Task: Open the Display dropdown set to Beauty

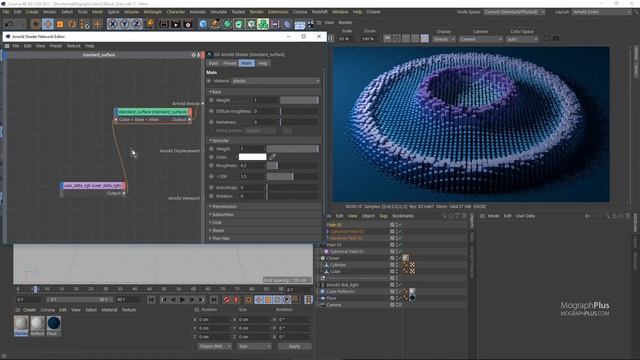Action: click(x=444, y=39)
